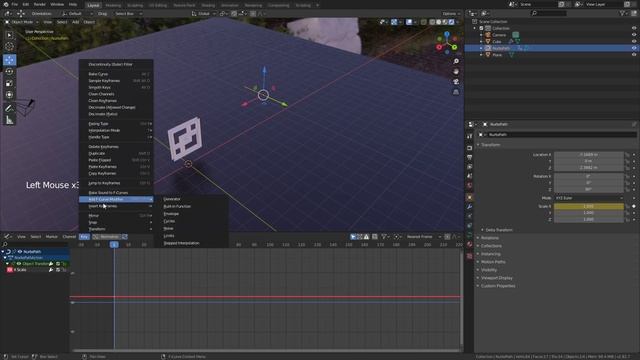Image resolution: width=640 pixels, height=360 pixels.
Task: Expand the Motion Paths panel
Action: [493, 262]
